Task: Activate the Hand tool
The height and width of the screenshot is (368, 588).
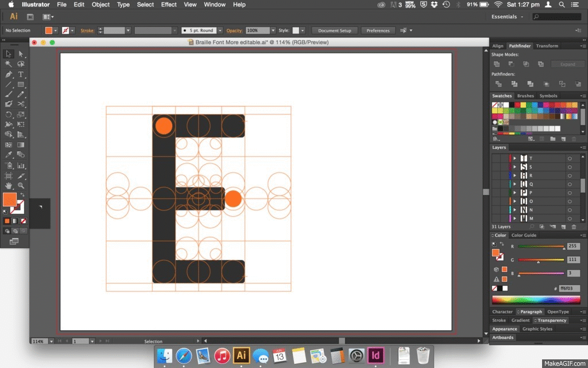Action: (9, 186)
